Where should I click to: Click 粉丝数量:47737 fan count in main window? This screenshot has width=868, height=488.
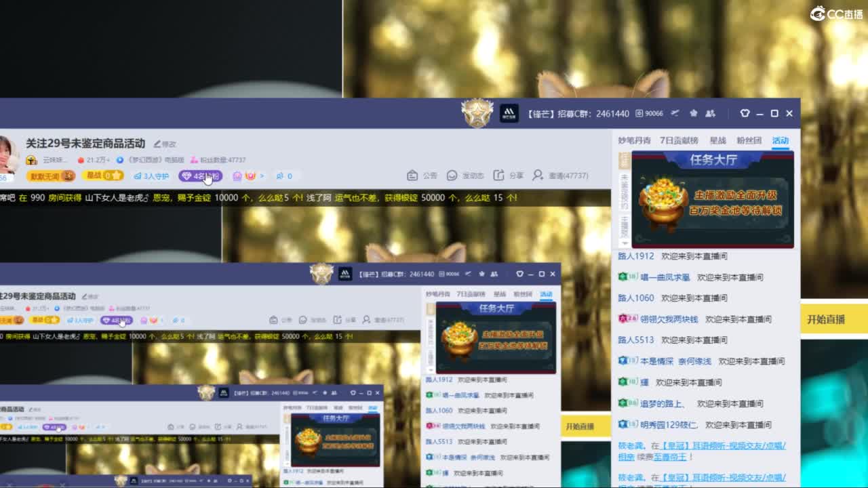click(x=218, y=161)
